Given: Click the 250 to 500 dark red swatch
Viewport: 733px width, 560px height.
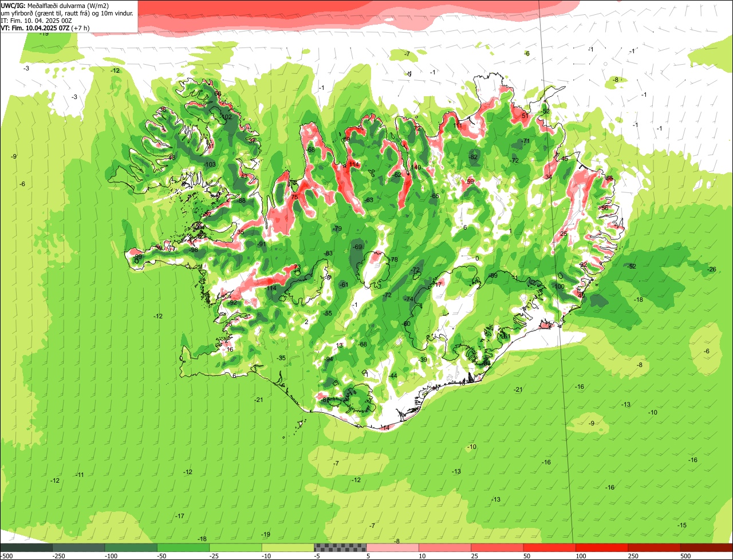Looking at the screenshot, I should click(x=654, y=547).
